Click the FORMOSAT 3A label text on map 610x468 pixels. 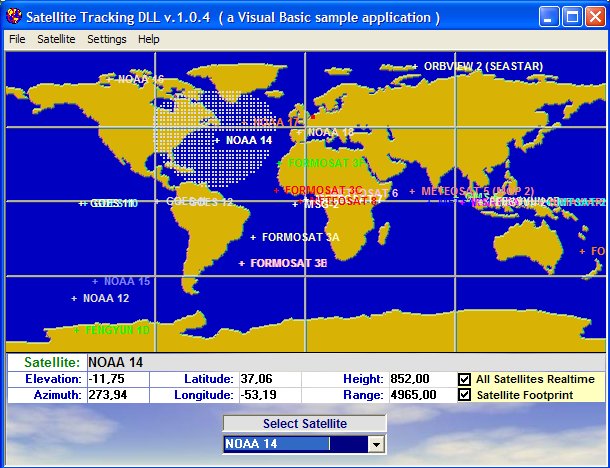pyautogui.click(x=301, y=237)
